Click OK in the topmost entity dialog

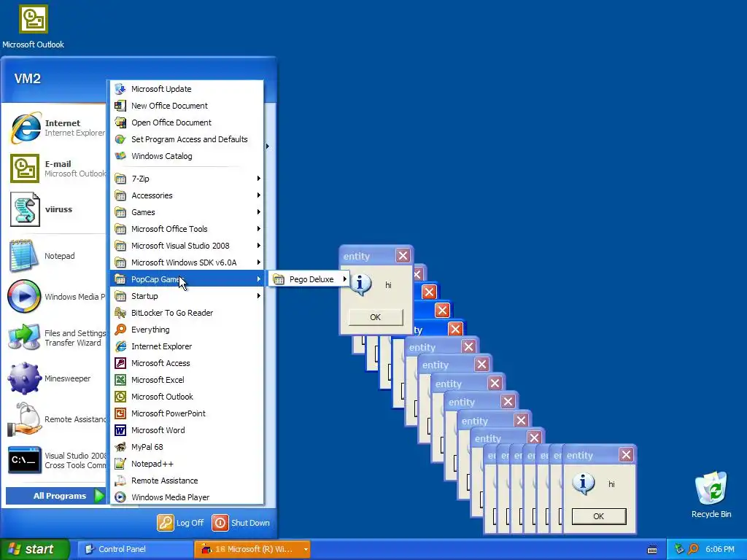click(376, 317)
